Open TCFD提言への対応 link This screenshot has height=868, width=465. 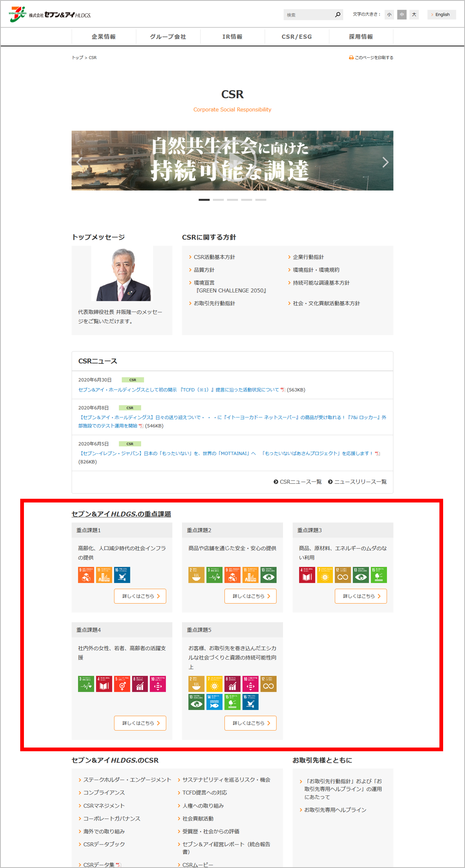tap(205, 793)
